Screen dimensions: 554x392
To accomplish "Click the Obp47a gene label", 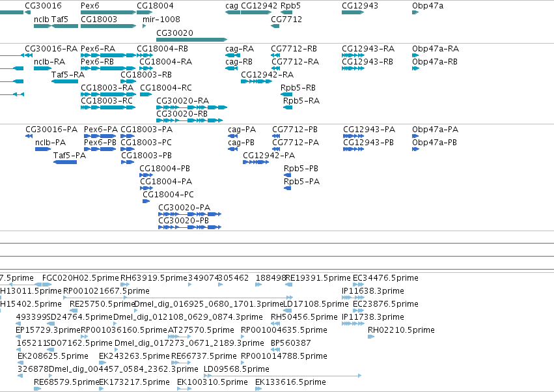I will 428,6.
